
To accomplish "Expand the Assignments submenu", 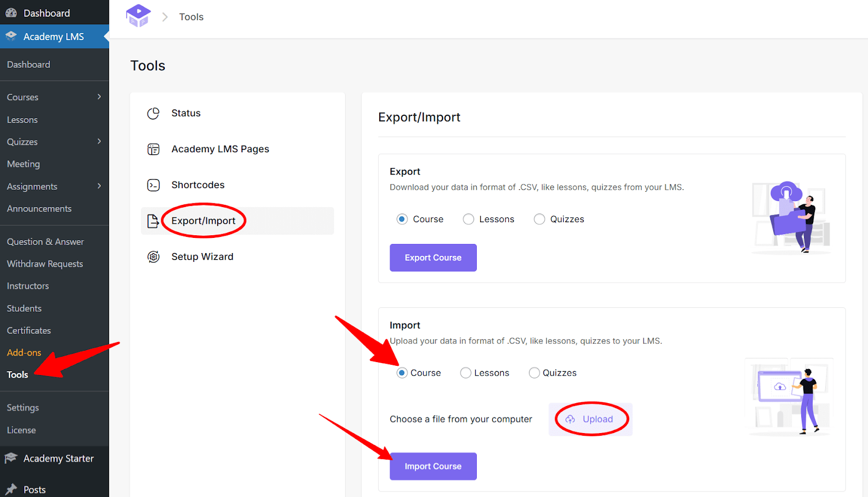I will coord(99,186).
